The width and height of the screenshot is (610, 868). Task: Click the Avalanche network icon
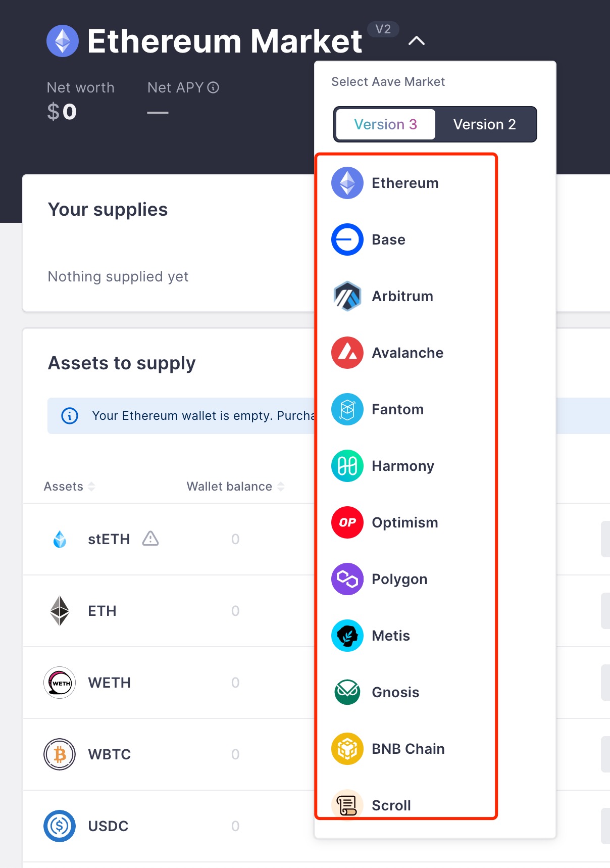tap(347, 353)
